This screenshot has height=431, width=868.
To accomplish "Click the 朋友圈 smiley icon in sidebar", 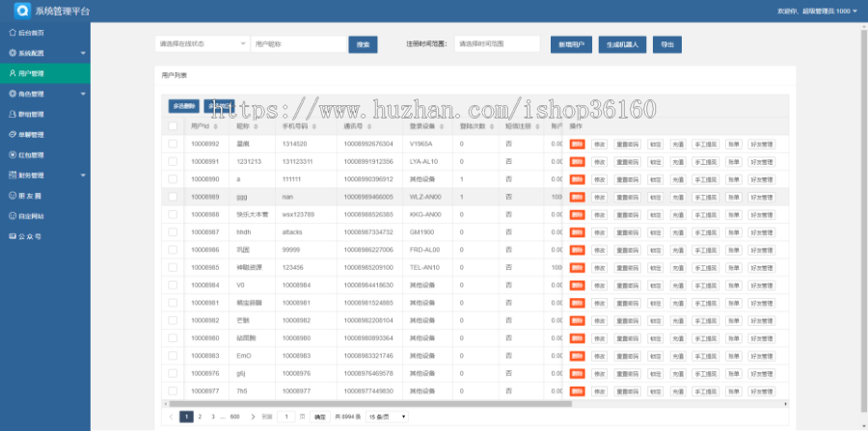I will point(12,195).
